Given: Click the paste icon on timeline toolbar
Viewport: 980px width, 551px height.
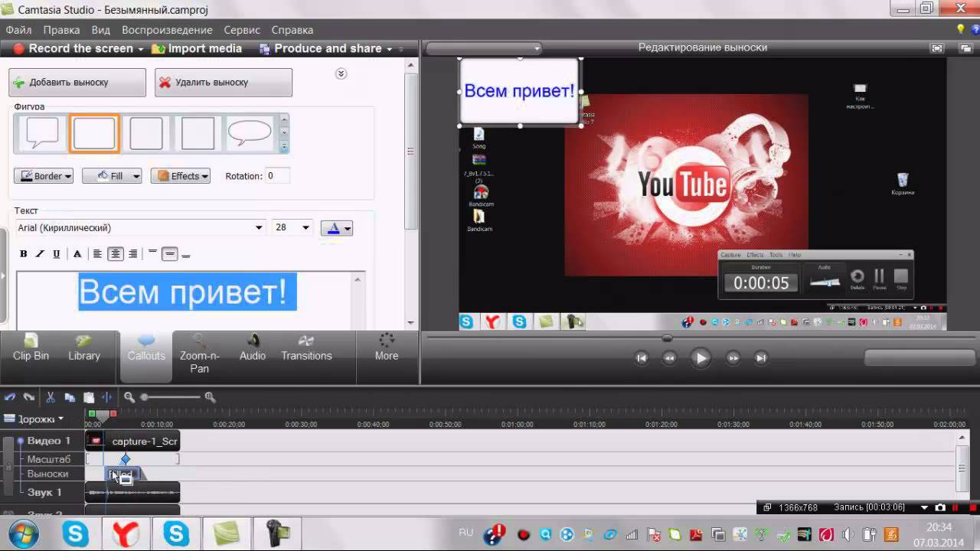Looking at the screenshot, I should click(89, 397).
